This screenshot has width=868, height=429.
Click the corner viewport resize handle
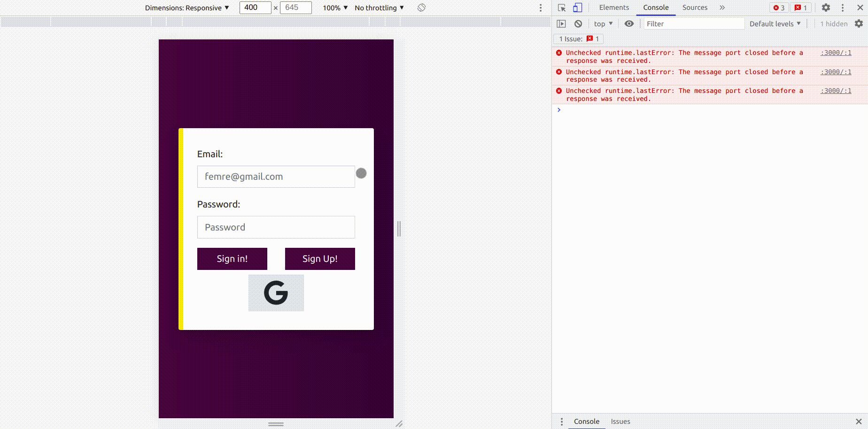pyautogui.click(x=399, y=424)
